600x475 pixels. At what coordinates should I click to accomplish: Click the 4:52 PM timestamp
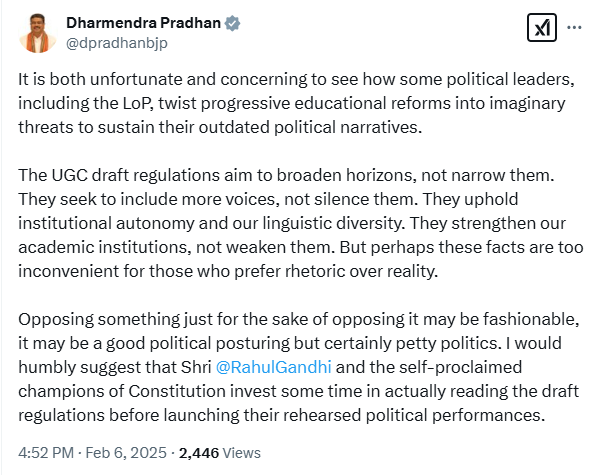tap(46, 453)
